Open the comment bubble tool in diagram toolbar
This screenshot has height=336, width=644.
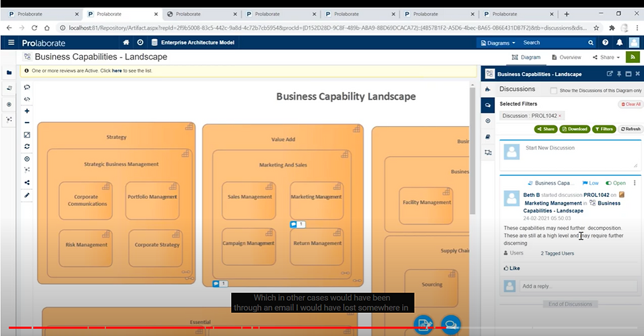27,87
